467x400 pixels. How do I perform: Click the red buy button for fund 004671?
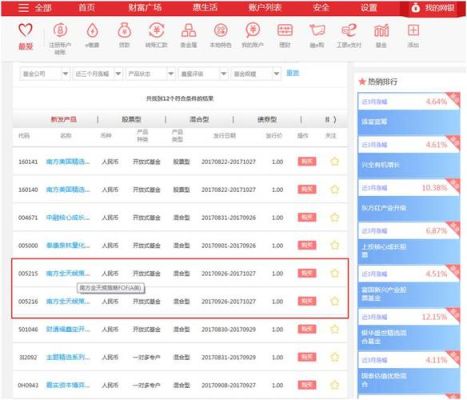coord(307,217)
